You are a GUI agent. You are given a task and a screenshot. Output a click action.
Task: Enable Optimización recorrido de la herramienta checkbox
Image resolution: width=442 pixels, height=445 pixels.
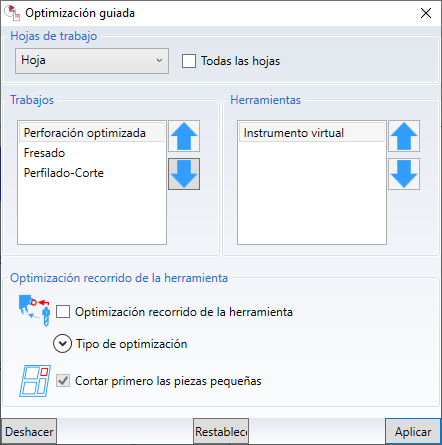(63, 312)
